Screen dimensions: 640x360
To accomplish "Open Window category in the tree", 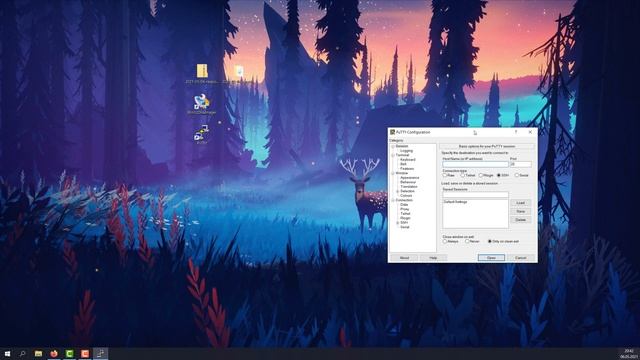I will tap(402, 173).
